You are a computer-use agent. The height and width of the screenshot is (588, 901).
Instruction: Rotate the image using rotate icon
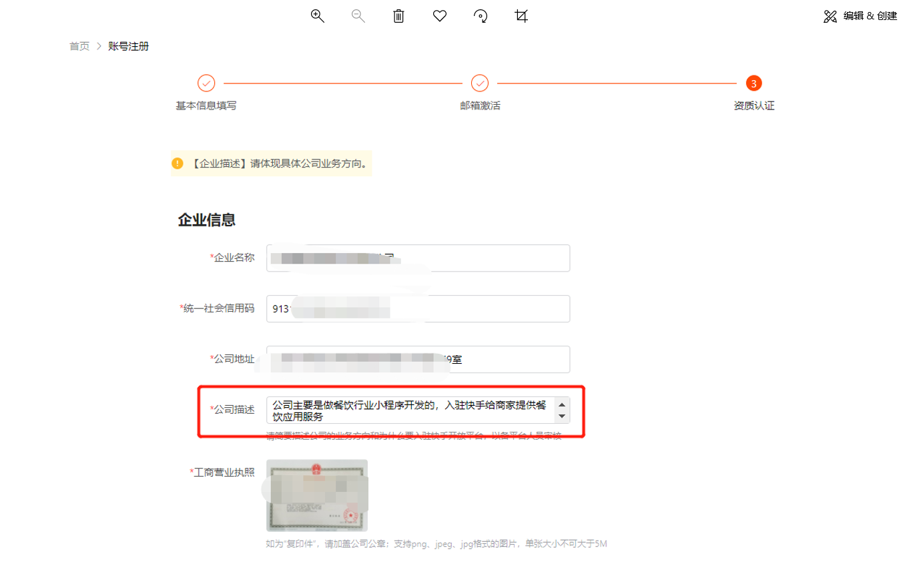tap(481, 16)
